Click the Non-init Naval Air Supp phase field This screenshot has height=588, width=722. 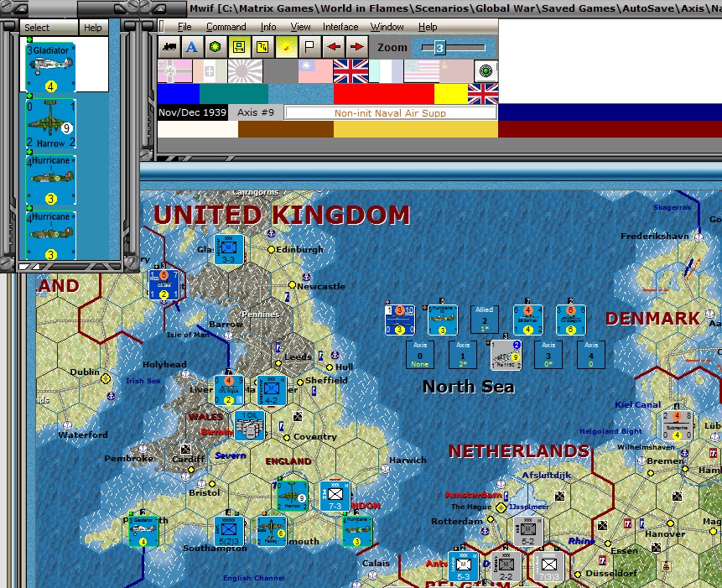390,112
